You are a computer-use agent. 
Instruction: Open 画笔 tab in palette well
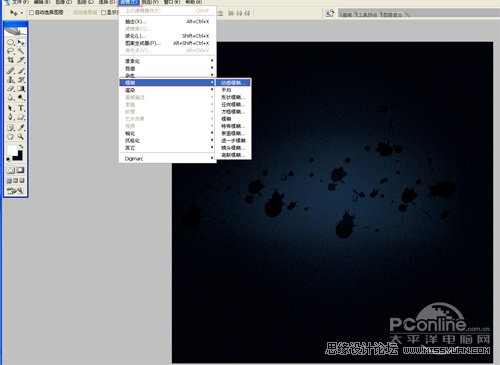click(x=347, y=14)
